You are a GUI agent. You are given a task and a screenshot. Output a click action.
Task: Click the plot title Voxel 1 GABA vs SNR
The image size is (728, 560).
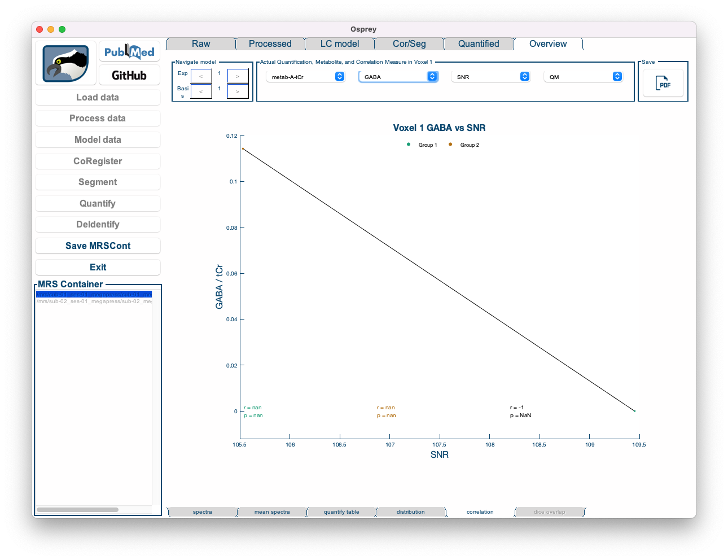[x=439, y=128]
